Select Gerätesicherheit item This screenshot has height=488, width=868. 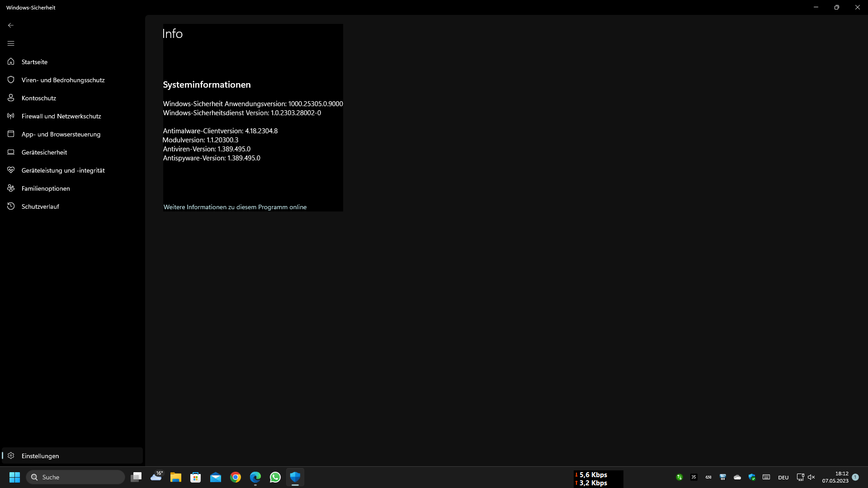point(72,152)
